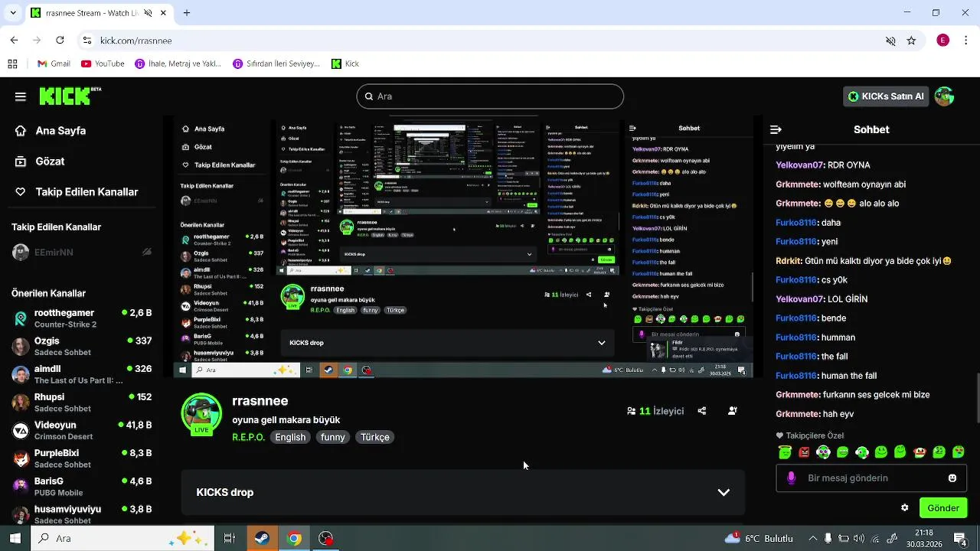Click KICKs Satın Al button
Screen dimensions: 980x551
[x=886, y=96]
